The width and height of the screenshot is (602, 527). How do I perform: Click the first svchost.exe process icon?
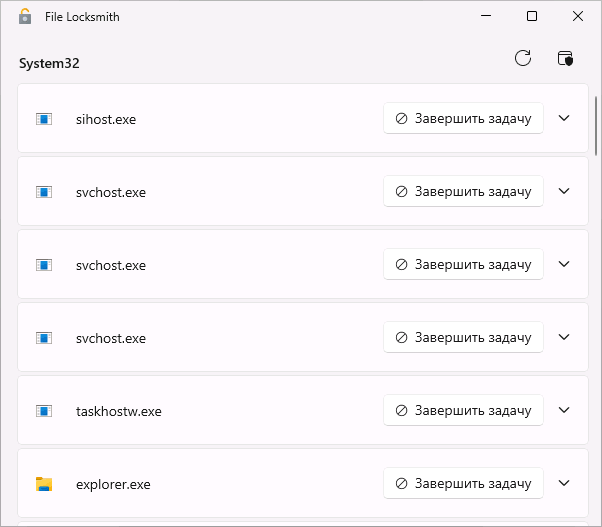pyautogui.click(x=44, y=192)
